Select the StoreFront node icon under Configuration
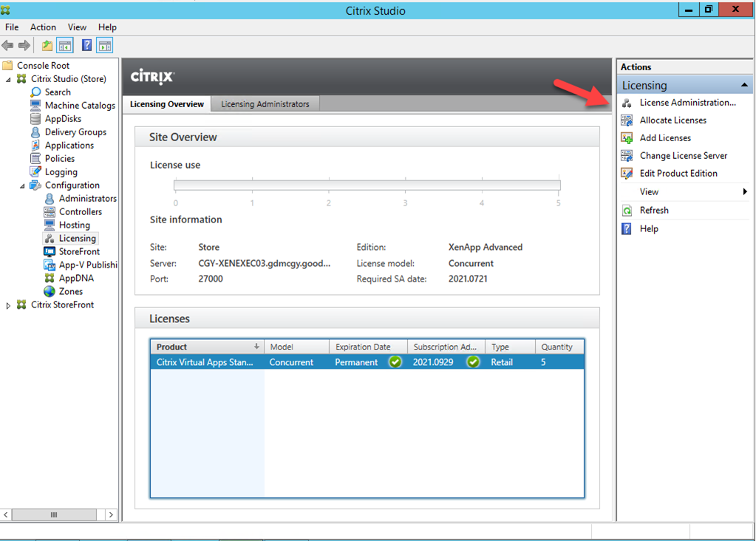 (50, 252)
